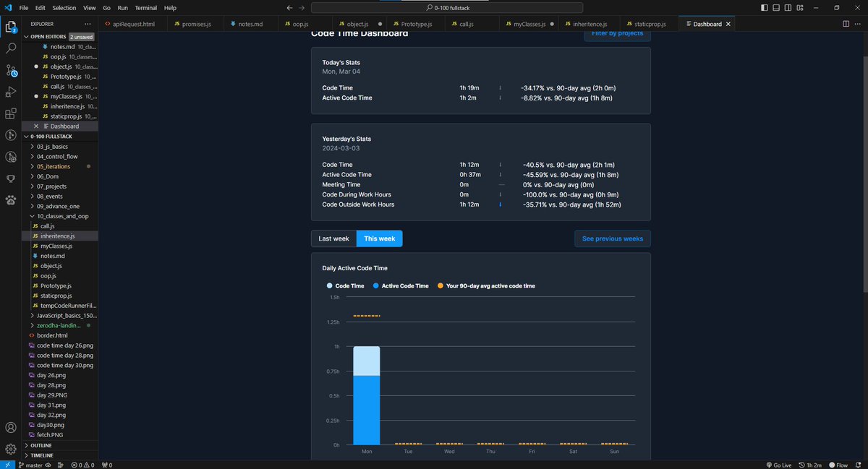Go forward using the title bar arrow

(302, 7)
